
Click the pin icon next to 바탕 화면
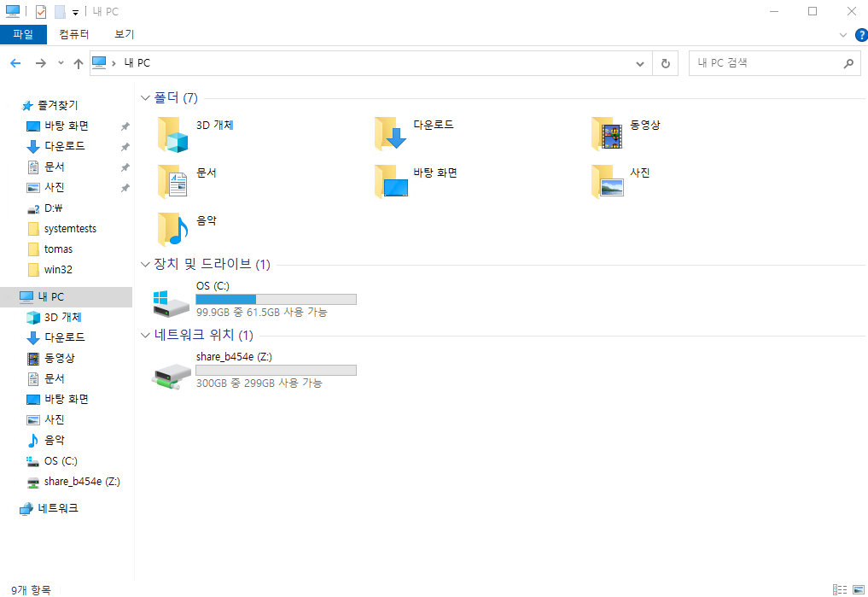point(125,126)
